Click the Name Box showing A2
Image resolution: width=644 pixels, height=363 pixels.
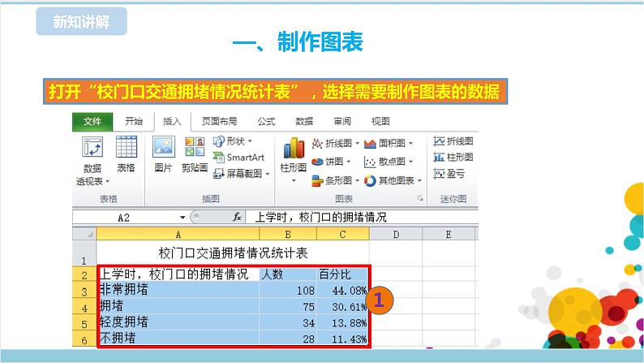(125, 218)
